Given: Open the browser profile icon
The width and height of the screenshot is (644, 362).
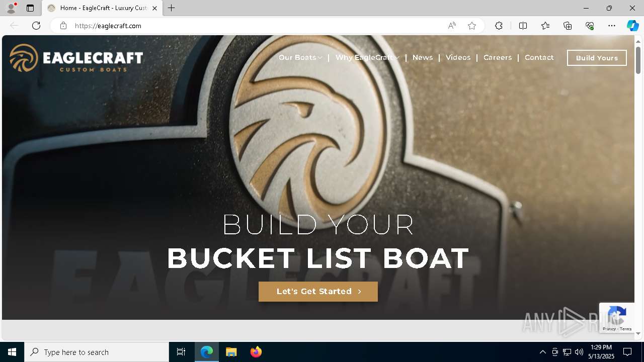Looking at the screenshot, I should coord(11,8).
